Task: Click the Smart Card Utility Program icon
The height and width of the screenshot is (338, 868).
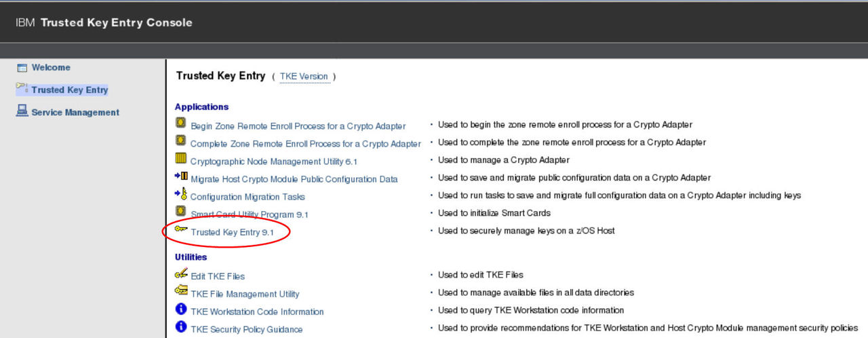Action: coord(180,212)
